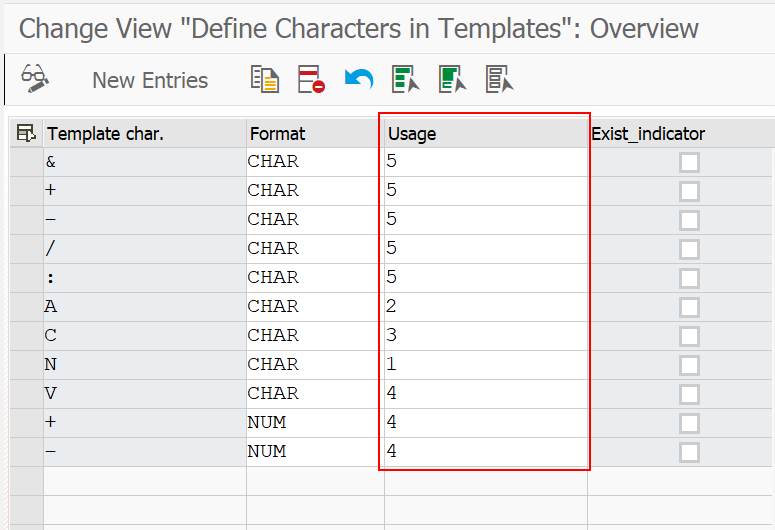
Task: Click the Copy As toolbar icon
Action: coord(264,79)
